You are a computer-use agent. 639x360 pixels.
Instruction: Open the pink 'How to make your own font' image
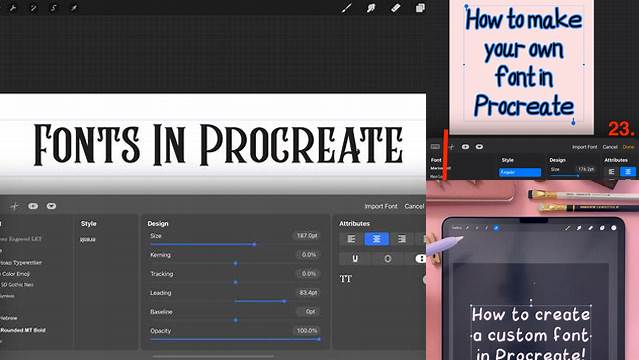click(x=521, y=67)
